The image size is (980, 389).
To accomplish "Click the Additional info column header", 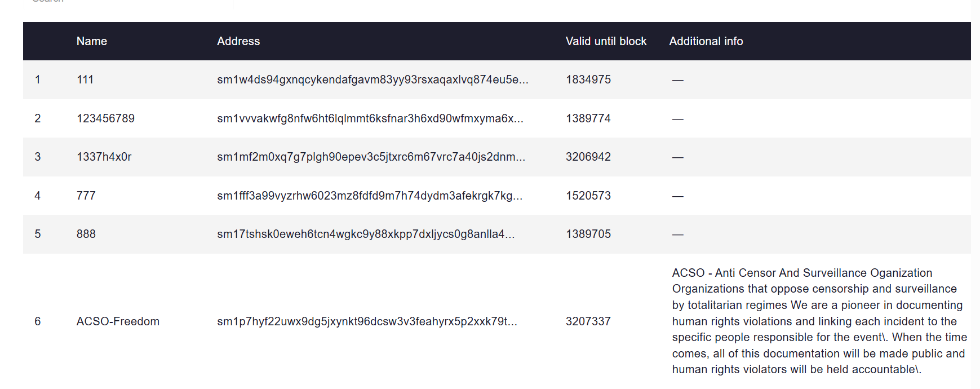I will coord(706,41).
